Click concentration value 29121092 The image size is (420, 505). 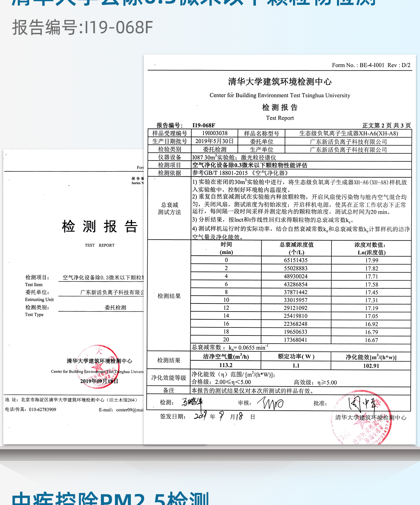coord(296,308)
